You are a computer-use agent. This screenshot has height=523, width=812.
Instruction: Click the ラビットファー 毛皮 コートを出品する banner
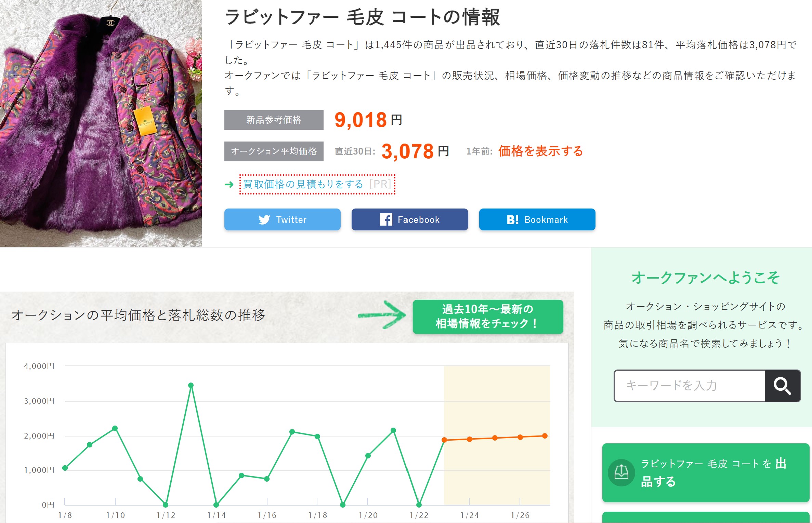click(705, 472)
